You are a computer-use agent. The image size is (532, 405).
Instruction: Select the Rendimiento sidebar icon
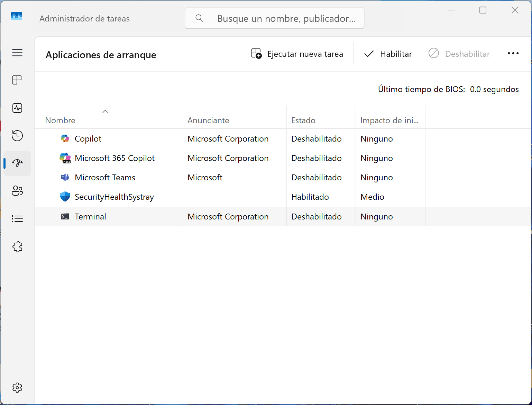[17, 108]
